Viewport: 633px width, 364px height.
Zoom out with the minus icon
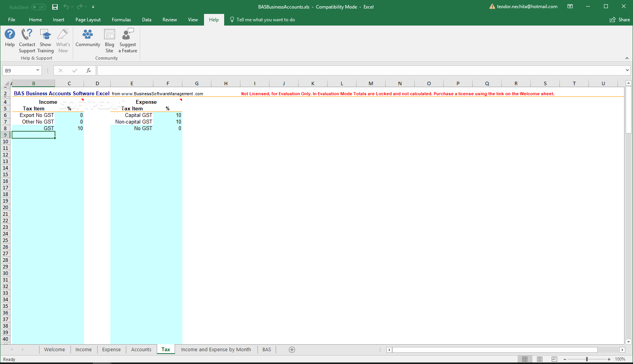[565, 359]
